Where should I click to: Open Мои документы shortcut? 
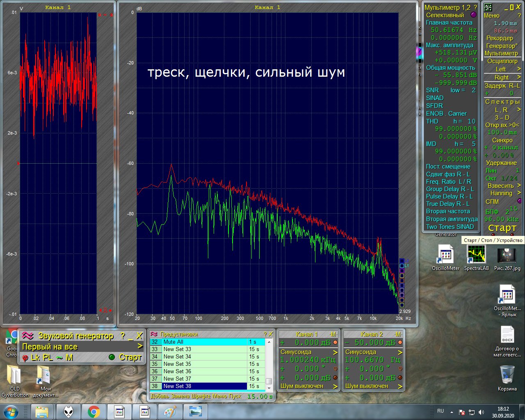click(x=45, y=381)
